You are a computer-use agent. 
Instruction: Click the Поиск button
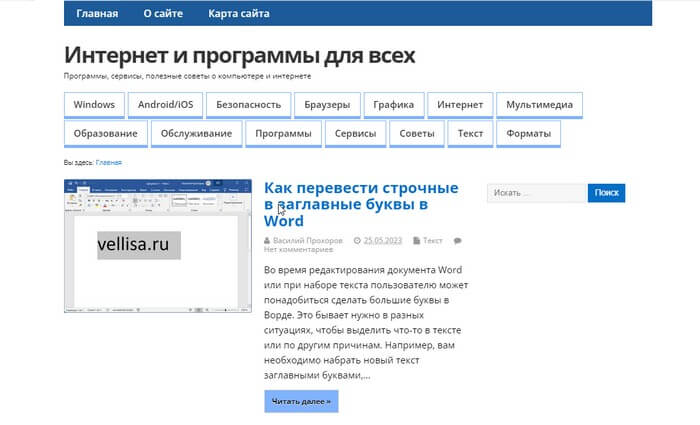click(x=606, y=193)
